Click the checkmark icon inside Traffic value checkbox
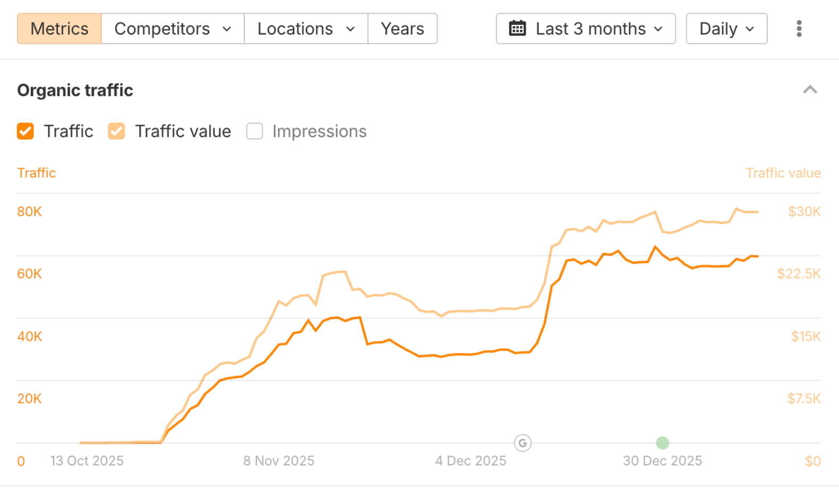This screenshot has width=839, height=504. pos(116,131)
